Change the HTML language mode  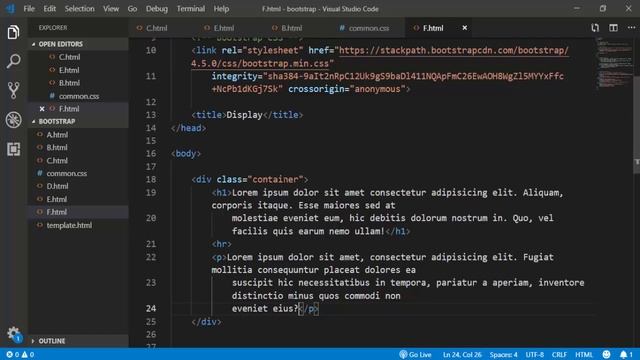pyautogui.click(x=584, y=354)
